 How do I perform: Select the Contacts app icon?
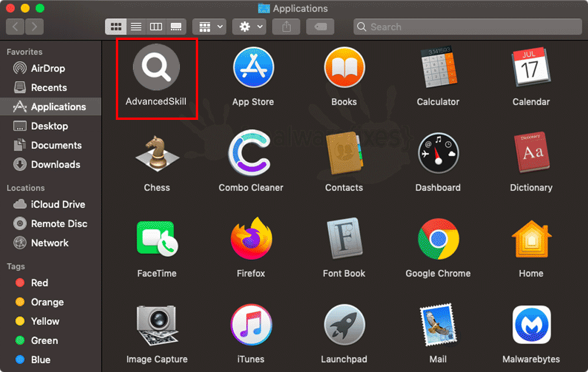click(344, 153)
